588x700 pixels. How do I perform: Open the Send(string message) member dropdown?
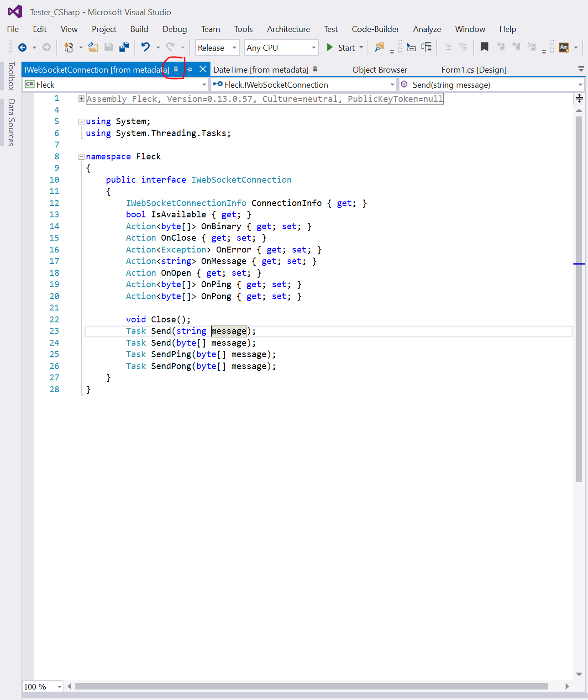pyautogui.click(x=492, y=84)
